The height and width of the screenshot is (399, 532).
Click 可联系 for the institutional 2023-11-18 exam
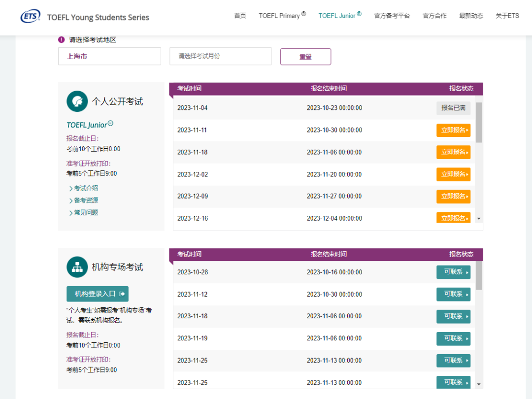[x=453, y=316]
